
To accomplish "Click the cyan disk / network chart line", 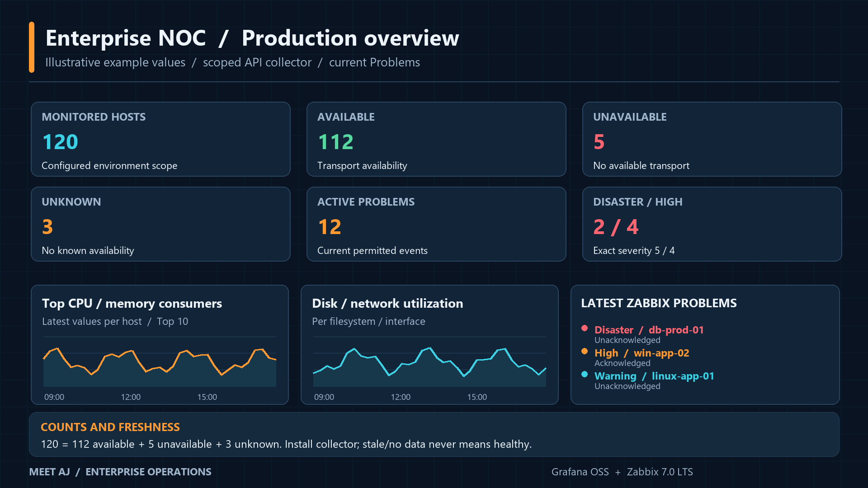I will (x=429, y=361).
